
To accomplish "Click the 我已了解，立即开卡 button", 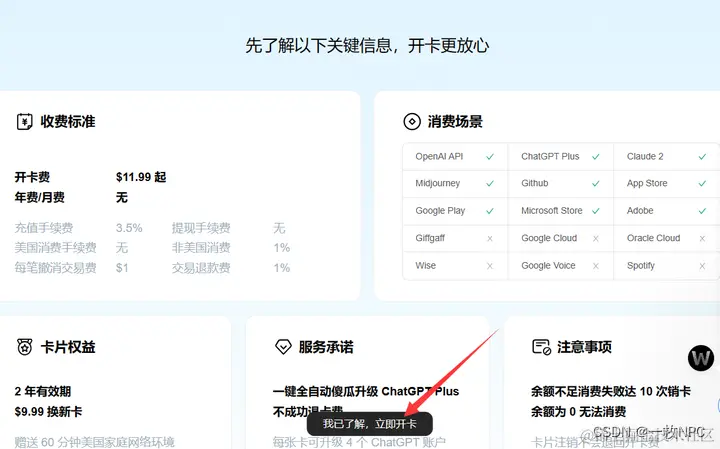I will point(370,424).
